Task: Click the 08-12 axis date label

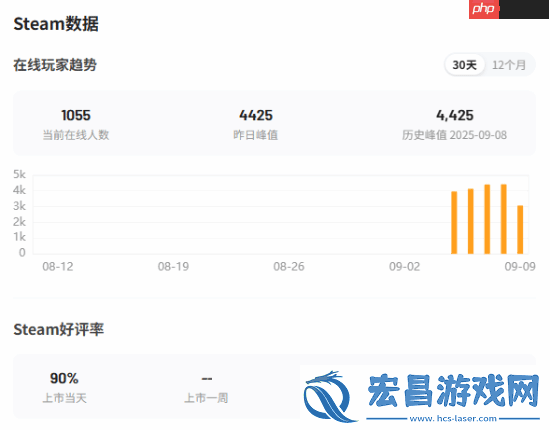Action: pyautogui.click(x=58, y=267)
